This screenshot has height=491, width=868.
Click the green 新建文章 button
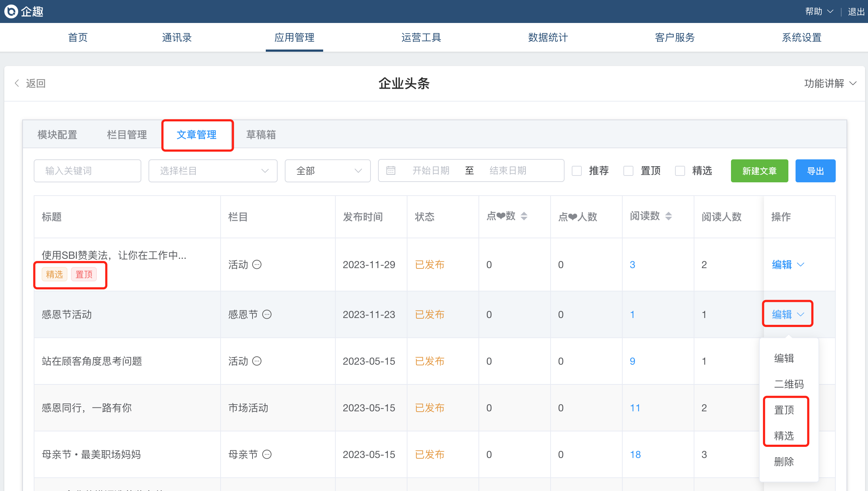759,171
